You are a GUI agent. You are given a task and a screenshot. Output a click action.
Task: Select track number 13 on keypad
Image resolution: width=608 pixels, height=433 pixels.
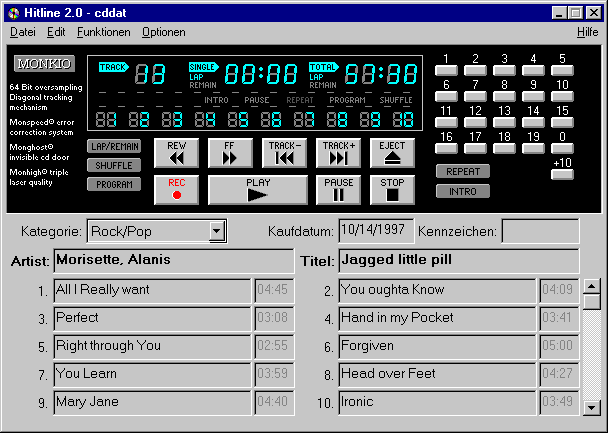[x=504, y=122]
